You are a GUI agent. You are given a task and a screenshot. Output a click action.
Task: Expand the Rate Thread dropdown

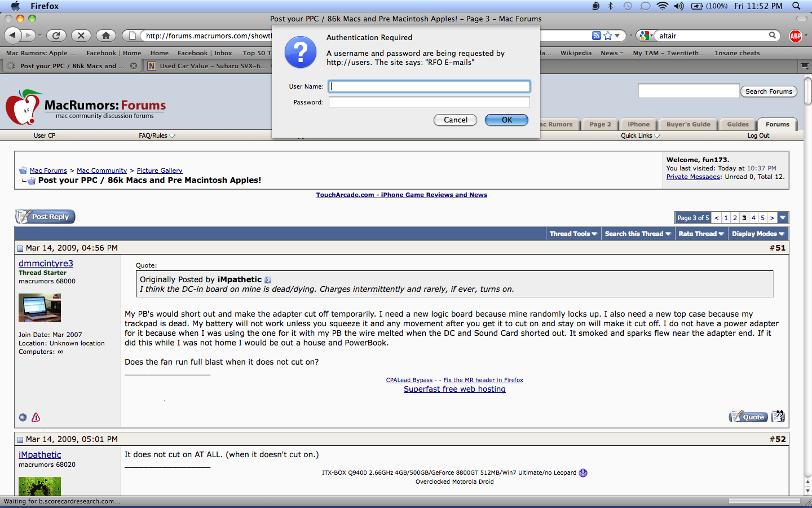click(701, 234)
